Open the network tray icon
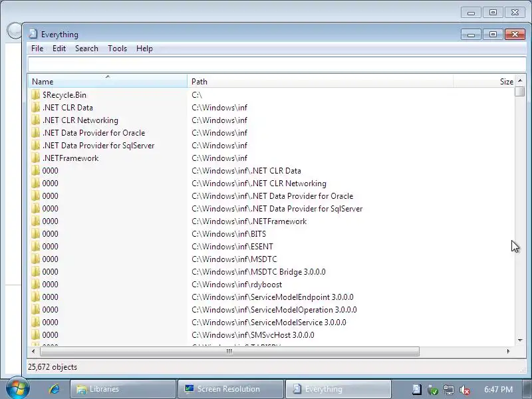 coord(448,390)
